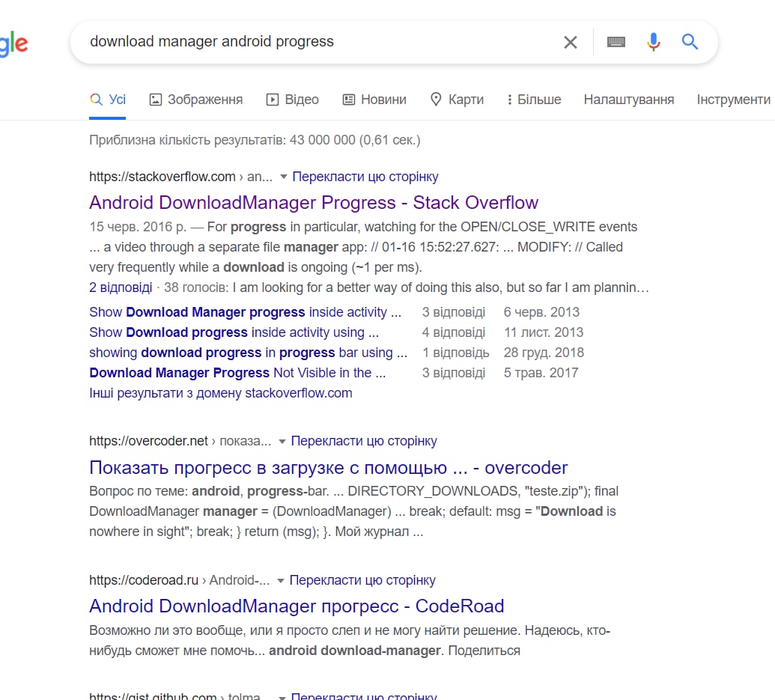Open Android DownloadManager прогресс - CodeRoad result
Image resolution: width=775 pixels, height=700 pixels.
point(297,606)
